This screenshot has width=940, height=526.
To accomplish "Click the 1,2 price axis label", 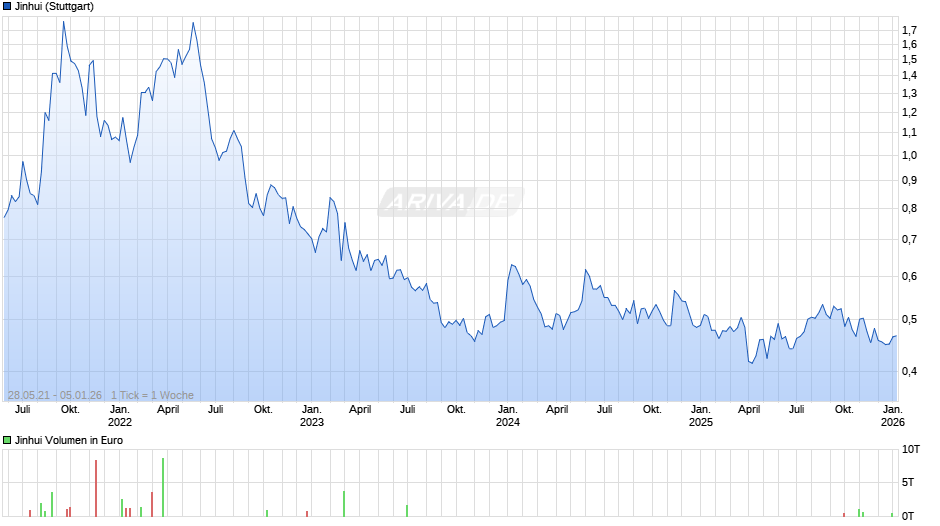I will [x=909, y=113].
